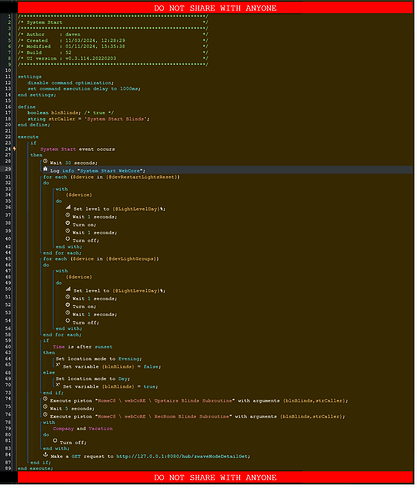The height and width of the screenshot is (500, 417).
Task: Click the clock icon beside Wait 30 seconds
Action: 45,161
